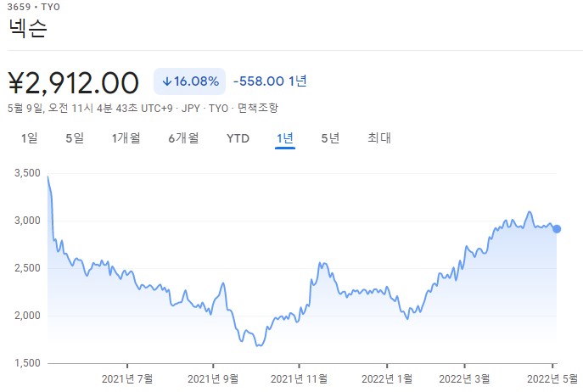Screen dimensions: 583x392
Task: Select the active 1년 tab
Action: point(285,138)
